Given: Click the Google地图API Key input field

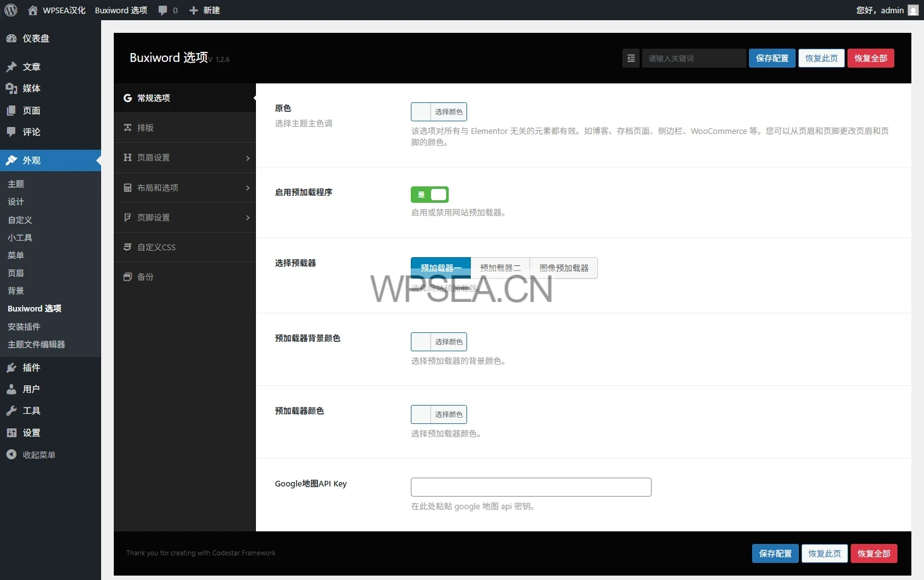Looking at the screenshot, I should (x=531, y=487).
